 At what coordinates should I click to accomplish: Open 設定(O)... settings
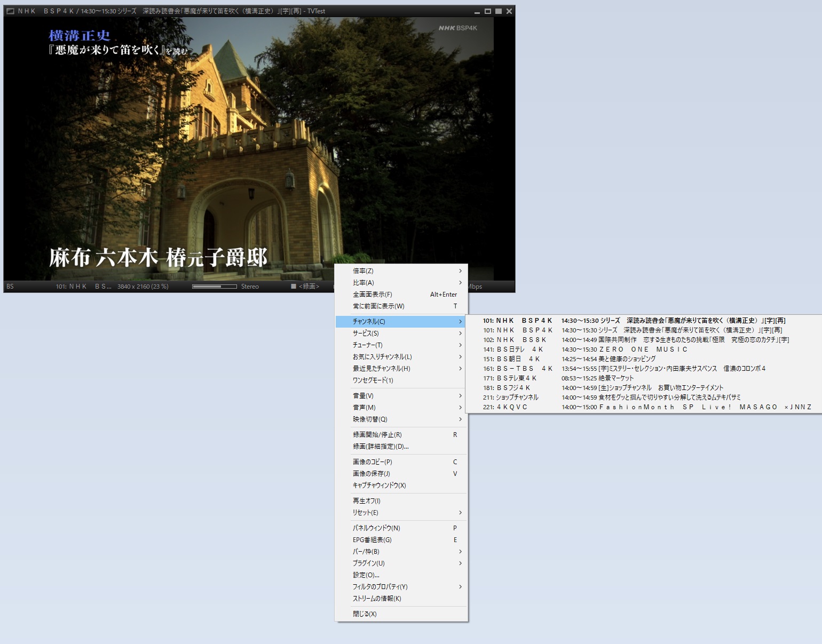401,575
